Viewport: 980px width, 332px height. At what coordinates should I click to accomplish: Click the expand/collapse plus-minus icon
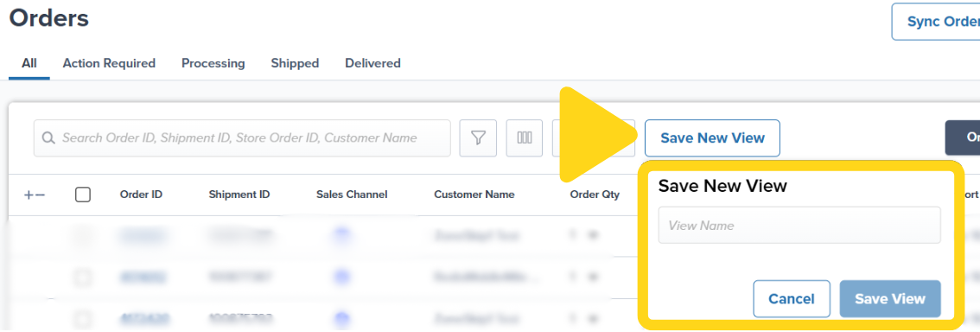[x=35, y=195]
